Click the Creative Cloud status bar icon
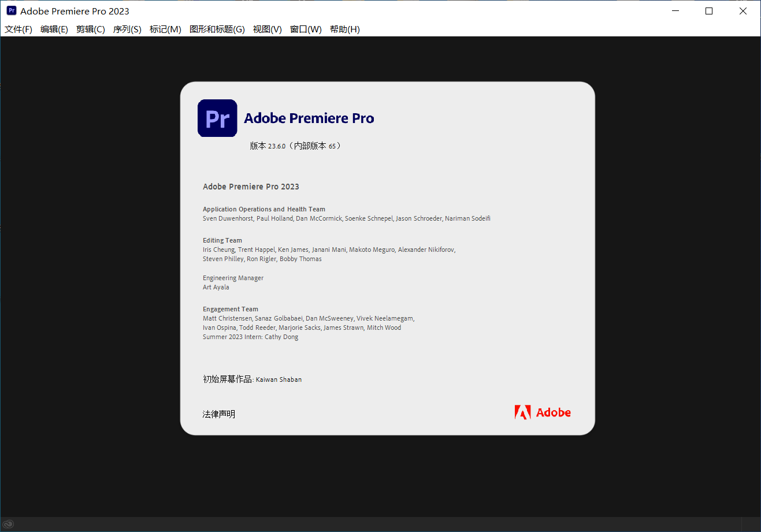The image size is (761, 532). pos(8,524)
